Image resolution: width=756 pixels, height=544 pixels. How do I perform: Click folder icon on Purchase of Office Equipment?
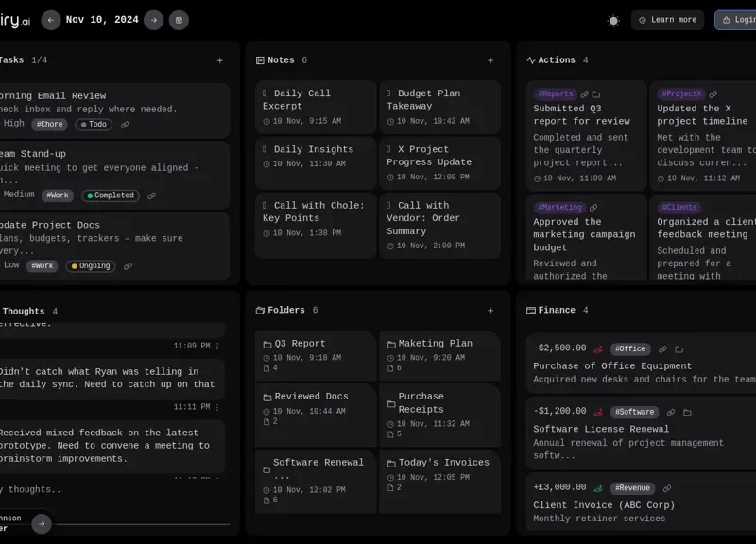click(679, 349)
